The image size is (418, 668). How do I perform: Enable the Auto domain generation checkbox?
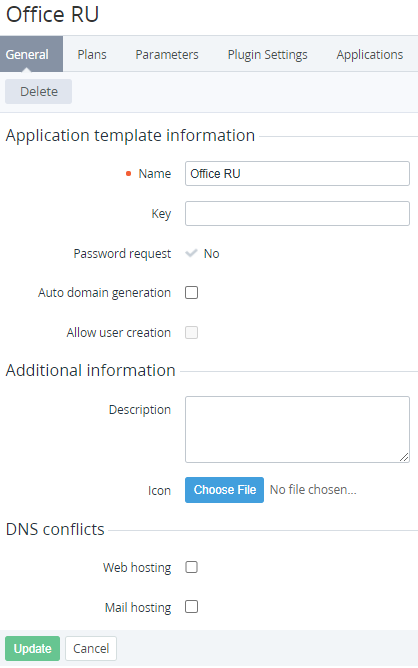(191, 293)
